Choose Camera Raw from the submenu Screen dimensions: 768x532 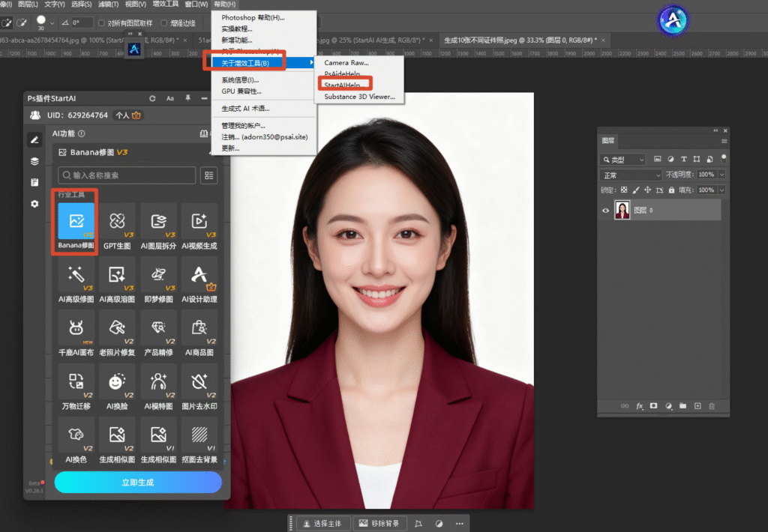(x=346, y=63)
